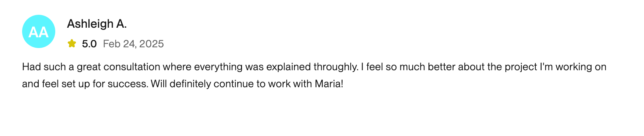Select the 5.0 rating score
Image resolution: width=644 pixels, height=136 pixels.
[x=89, y=44]
